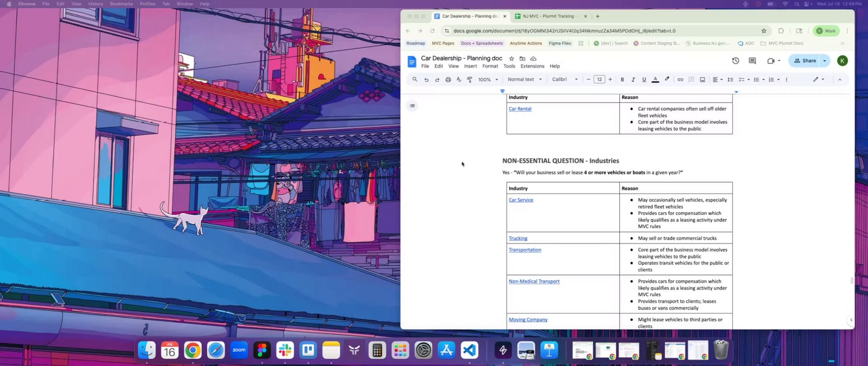Open the checklist menu dropdown
The height and width of the screenshot is (366, 868).
744,79
